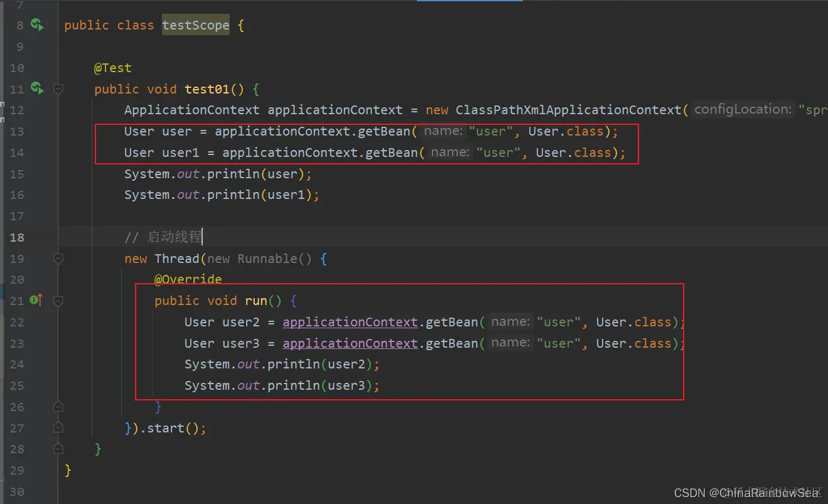Screen dimensions: 828x504
Task: Click the name: hint on the User user line
Action: click(x=444, y=131)
